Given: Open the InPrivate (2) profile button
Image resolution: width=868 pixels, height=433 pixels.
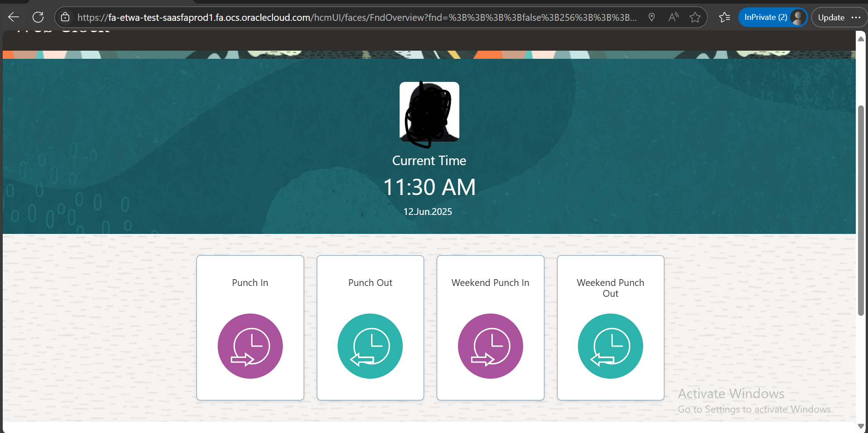Looking at the screenshot, I should click(x=773, y=17).
